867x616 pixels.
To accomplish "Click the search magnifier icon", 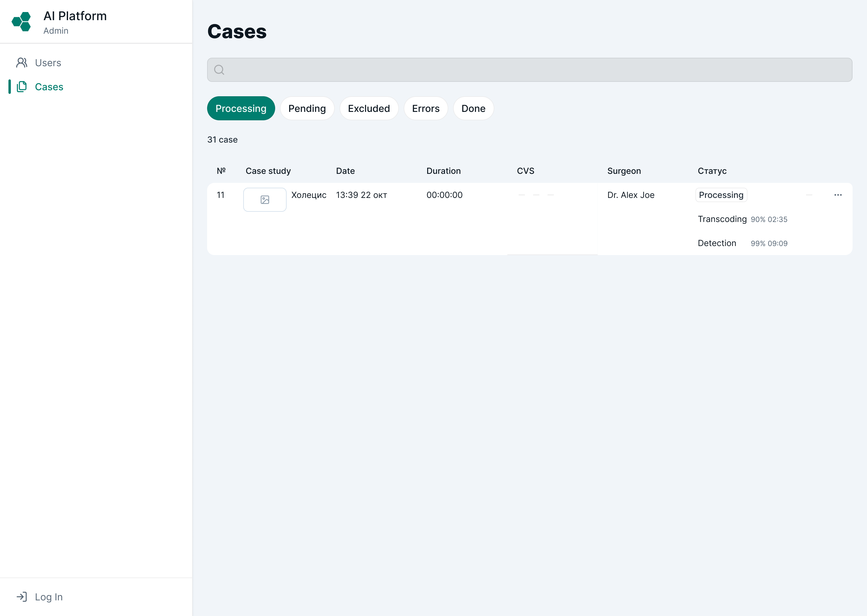I will click(219, 70).
